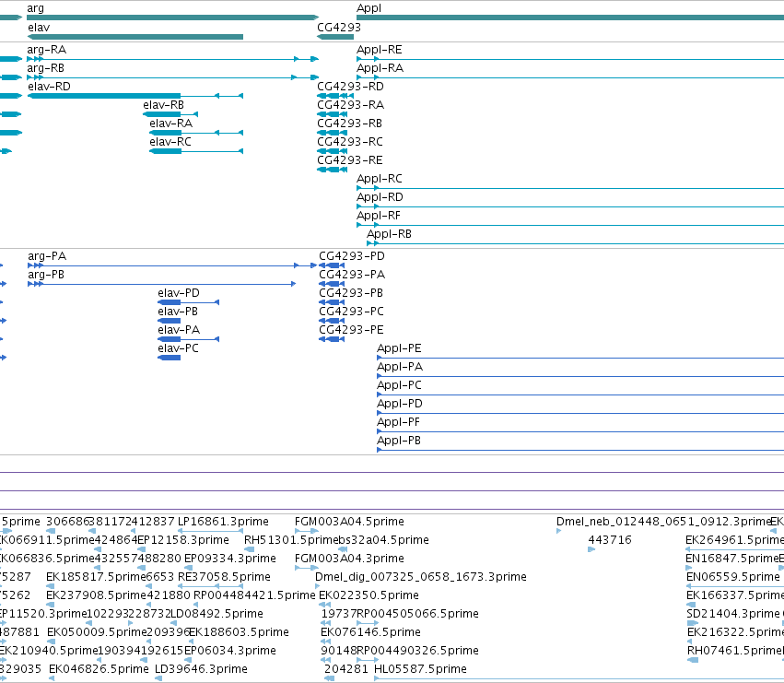Screen dimensions: 784x683
Task: Click EST LD08492.5prime
Action: pyautogui.click(x=217, y=614)
